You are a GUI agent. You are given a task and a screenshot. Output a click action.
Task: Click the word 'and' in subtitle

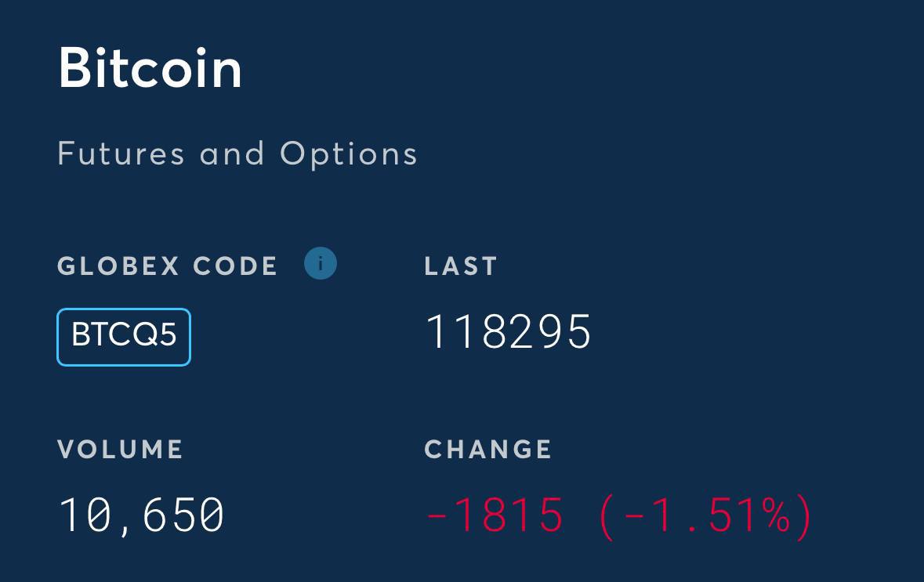pyautogui.click(x=232, y=154)
